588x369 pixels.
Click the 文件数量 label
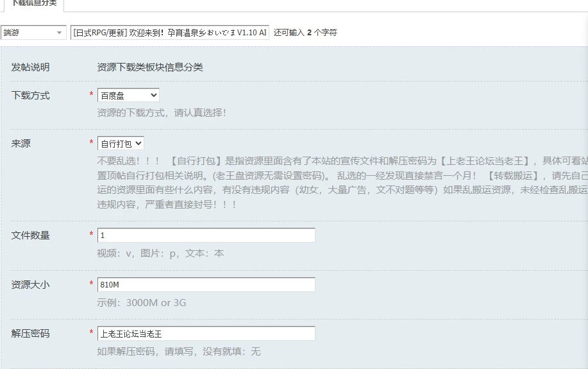pos(30,236)
